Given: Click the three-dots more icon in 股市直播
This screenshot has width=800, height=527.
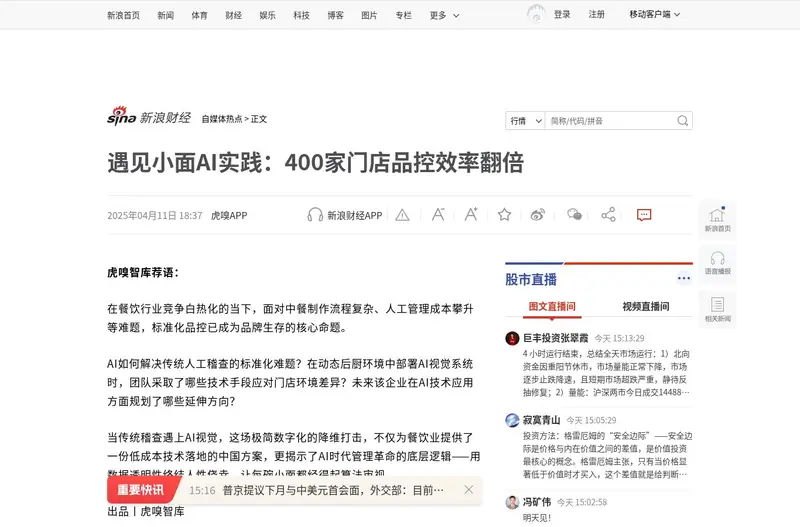Looking at the screenshot, I should 684,278.
